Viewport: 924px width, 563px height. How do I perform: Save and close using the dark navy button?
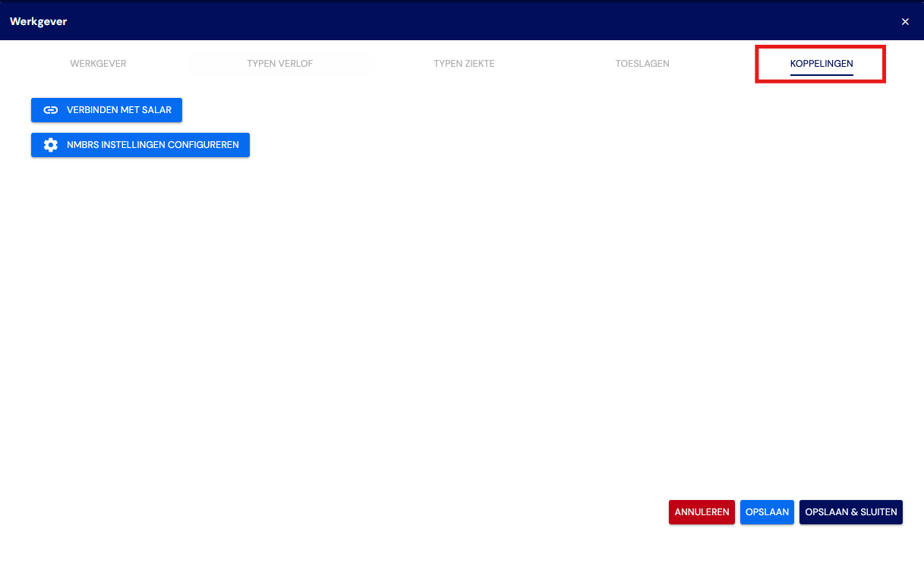[x=851, y=512]
